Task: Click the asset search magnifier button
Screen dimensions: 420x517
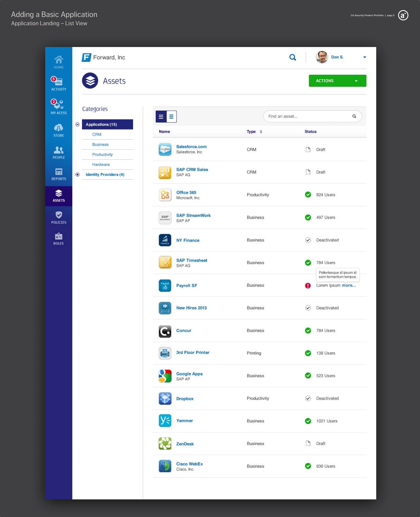Action: coord(354,116)
